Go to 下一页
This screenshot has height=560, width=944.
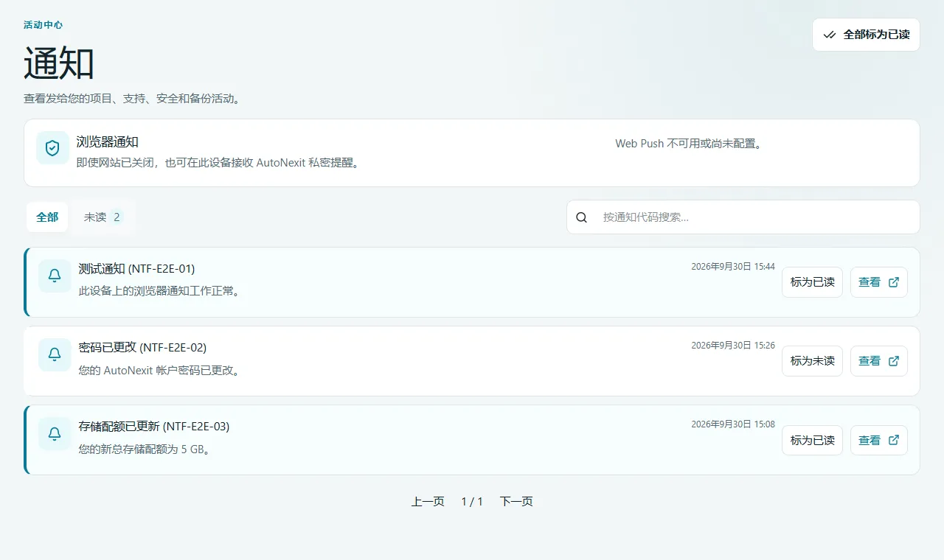click(x=516, y=502)
